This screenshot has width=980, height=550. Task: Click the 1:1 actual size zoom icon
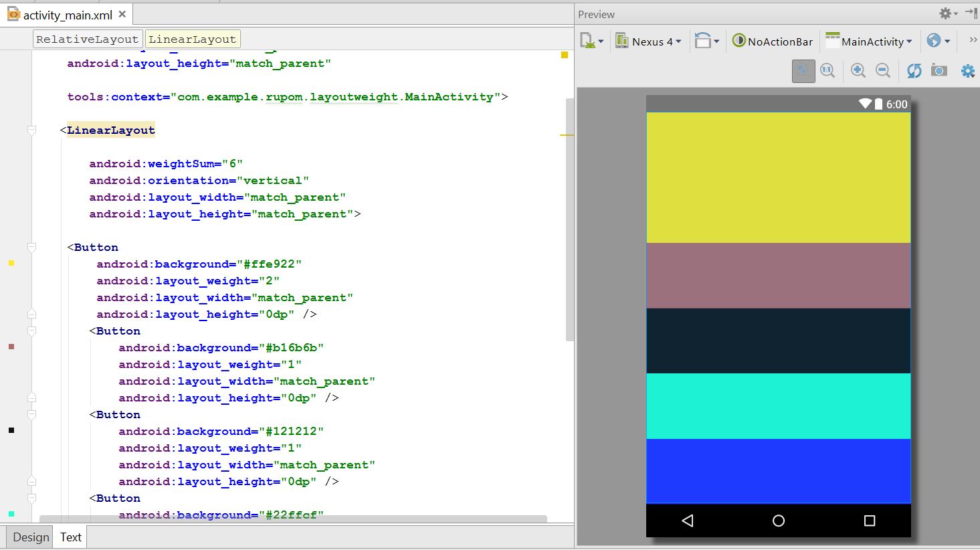(828, 71)
